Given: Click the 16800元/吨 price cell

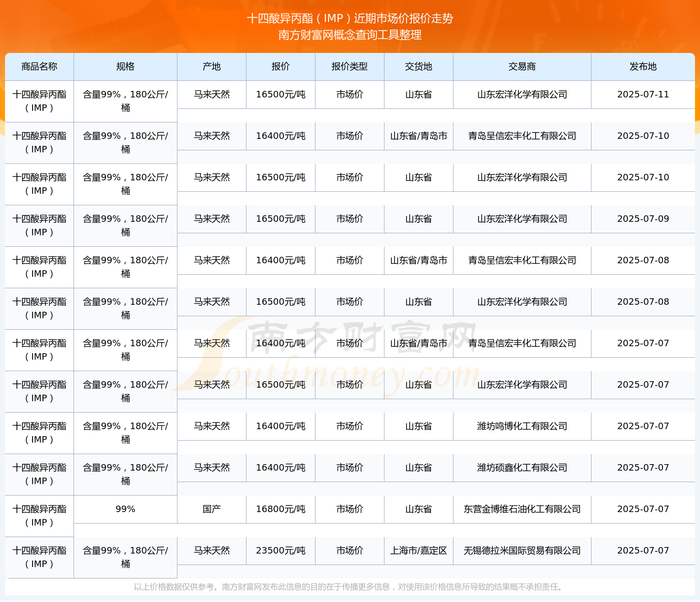Looking at the screenshot, I should pyautogui.click(x=281, y=509).
